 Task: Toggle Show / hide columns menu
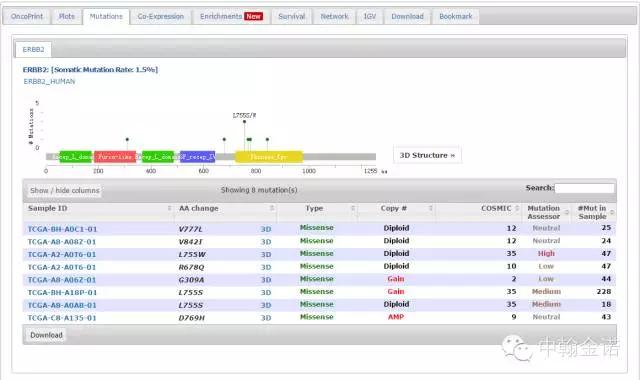pos(64,191)
